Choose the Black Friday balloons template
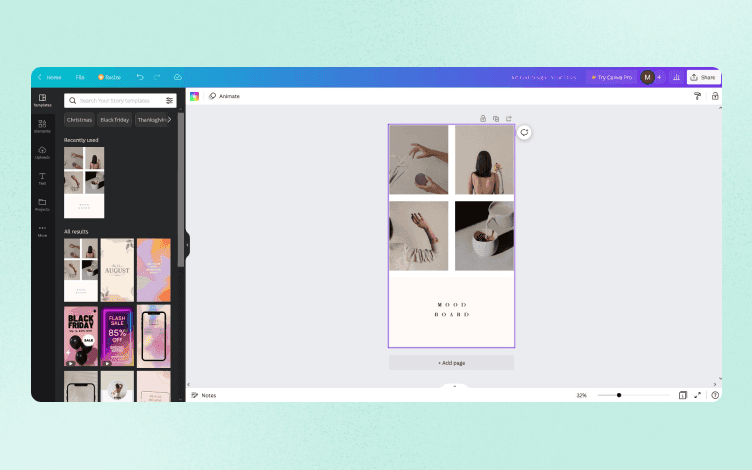 click(x=81, y=336)
